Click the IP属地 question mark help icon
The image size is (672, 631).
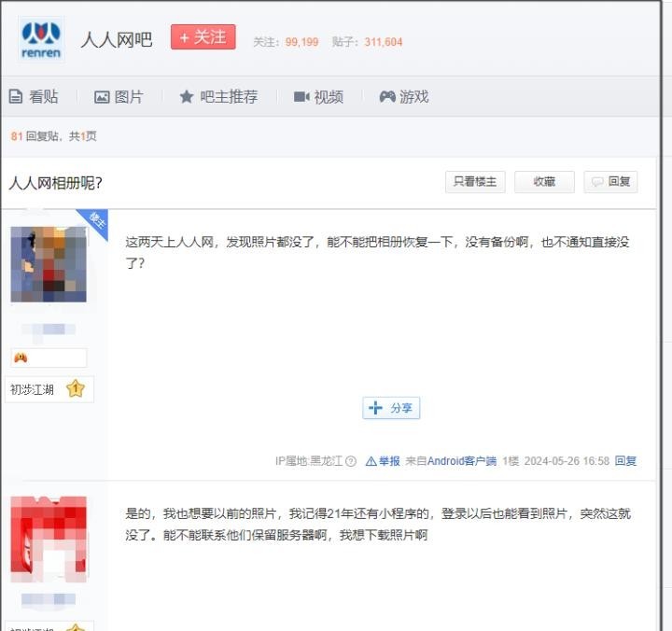[x=351, y=461]
